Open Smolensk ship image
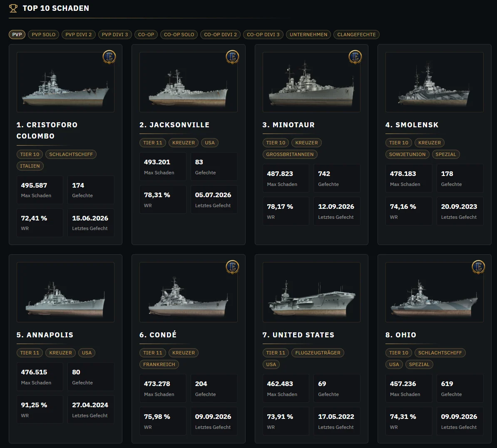497x448 pixels. [435, 82]
